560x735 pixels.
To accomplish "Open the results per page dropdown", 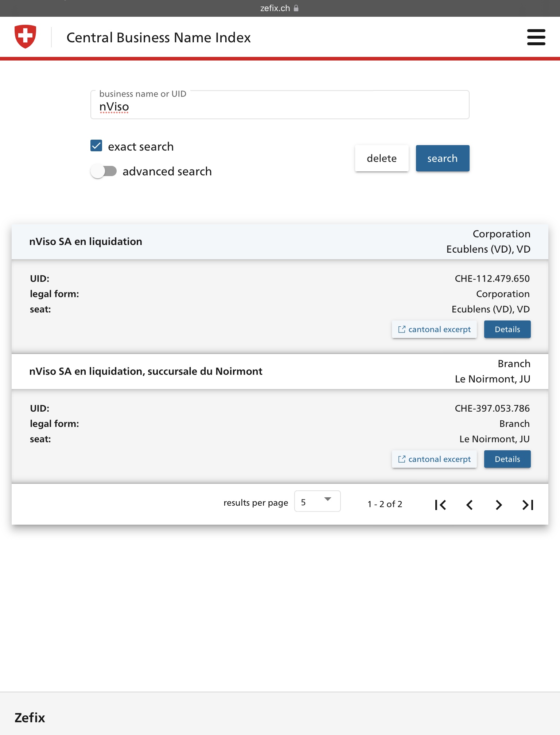I will click(x=317, y=501).
